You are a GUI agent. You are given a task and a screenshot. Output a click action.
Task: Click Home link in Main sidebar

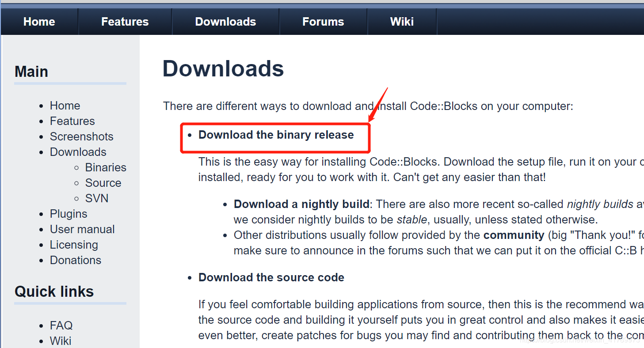(x=65, y=106)
